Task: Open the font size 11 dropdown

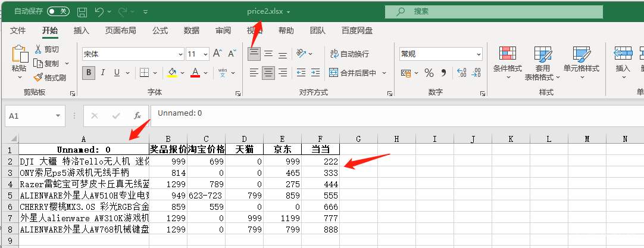Action: [205, 54]
